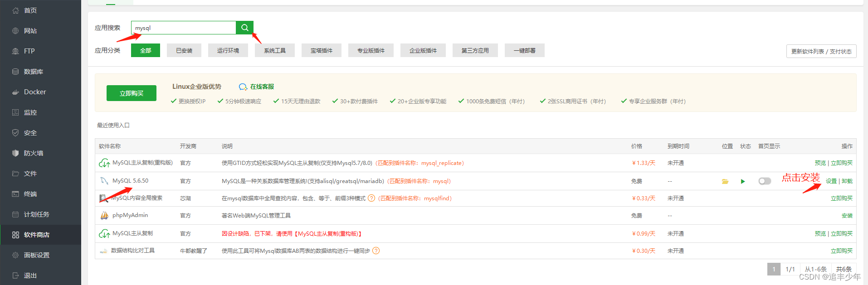Screen dimensions: 868x285
Task: Open the 首页 home icon in sidebar
Action: point(15,10)
